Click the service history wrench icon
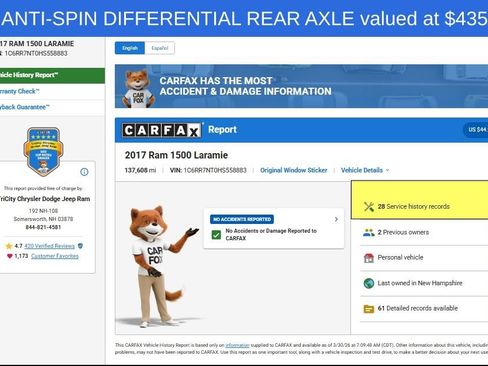The image size is (488, 366). point(369,207)
